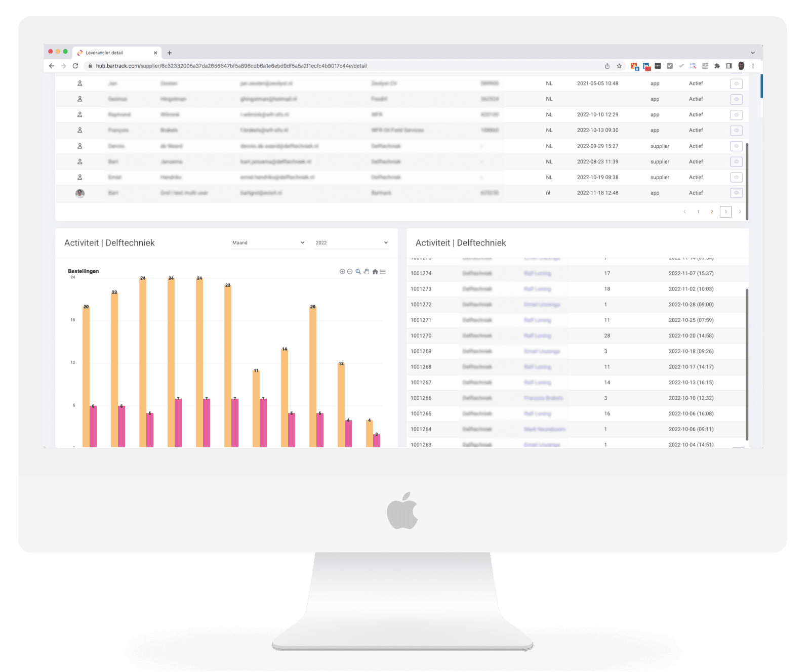The height and width of the screenshot is (672, 810).
Task: Go to page 2 of users table
Action: (712, 212)
